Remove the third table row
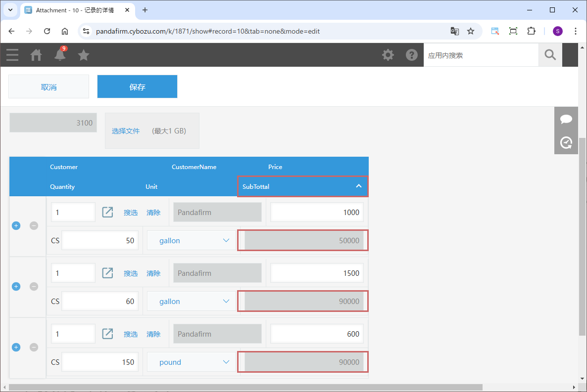This screenshot has height=392, width=587. tap(34, 348)
